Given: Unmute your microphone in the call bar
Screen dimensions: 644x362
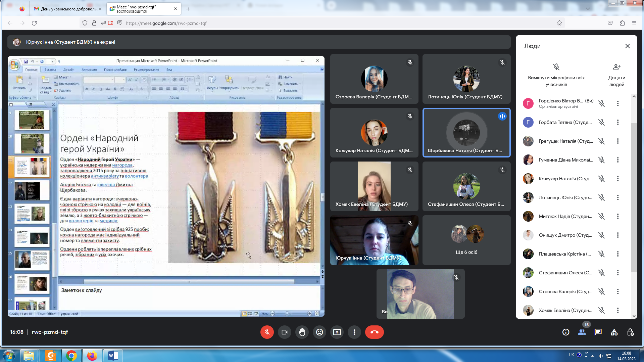Looking at the screenshot, I should pyautogui.click(x=267, y=332).
